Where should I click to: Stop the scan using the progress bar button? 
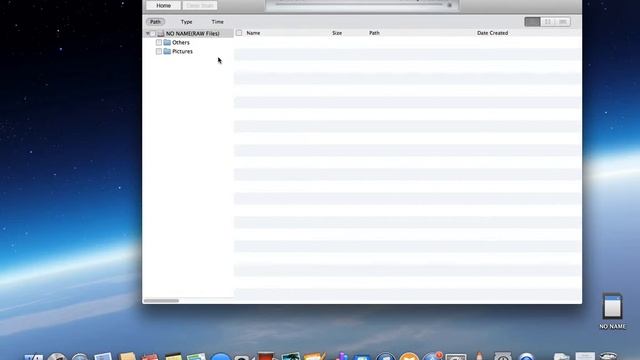coord(449,5)
